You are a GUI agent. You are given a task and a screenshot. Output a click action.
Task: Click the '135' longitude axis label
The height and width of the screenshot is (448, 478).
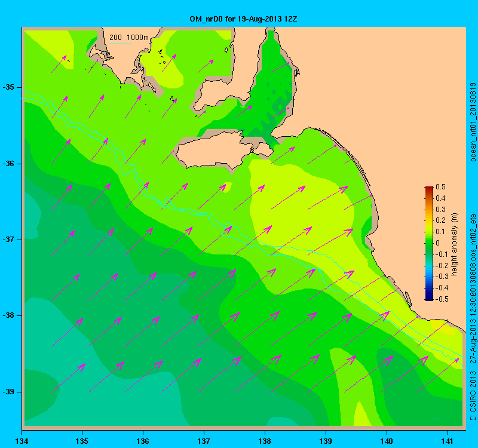point(82,441)
